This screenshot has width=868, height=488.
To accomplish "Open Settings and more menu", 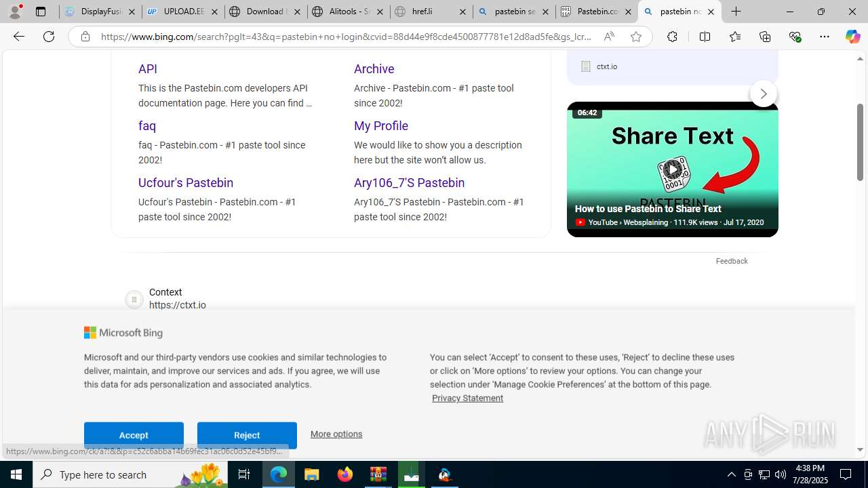I will (x=825, y=37).
